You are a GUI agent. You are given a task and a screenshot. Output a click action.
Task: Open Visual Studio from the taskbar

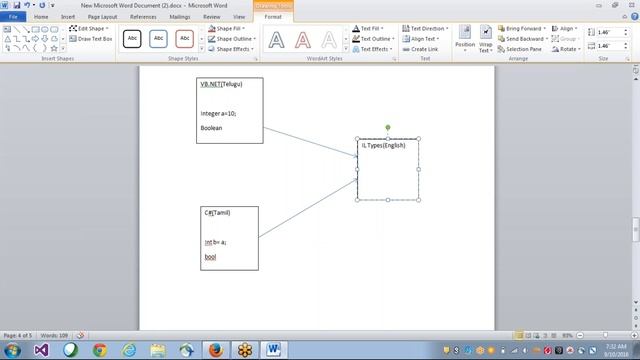tap(41, 350)
